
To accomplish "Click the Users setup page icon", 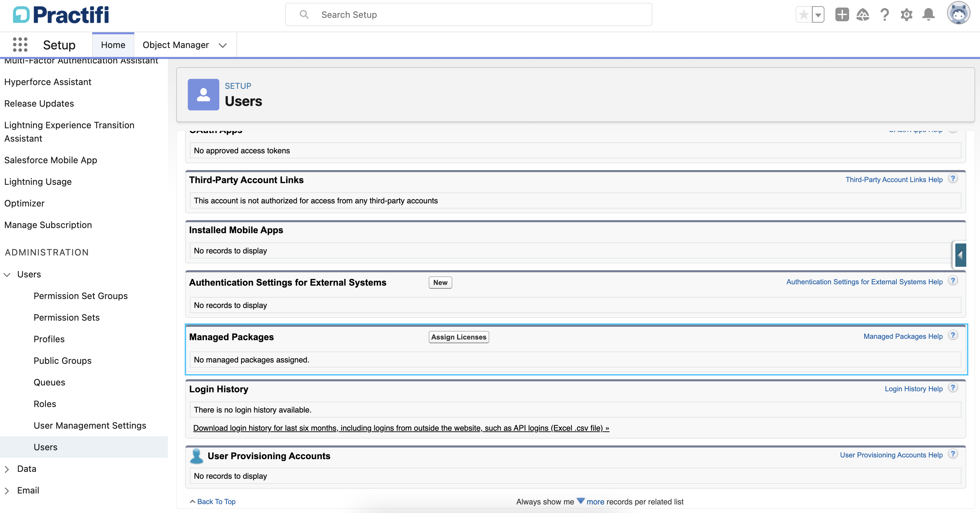I will tap(203, 94).
